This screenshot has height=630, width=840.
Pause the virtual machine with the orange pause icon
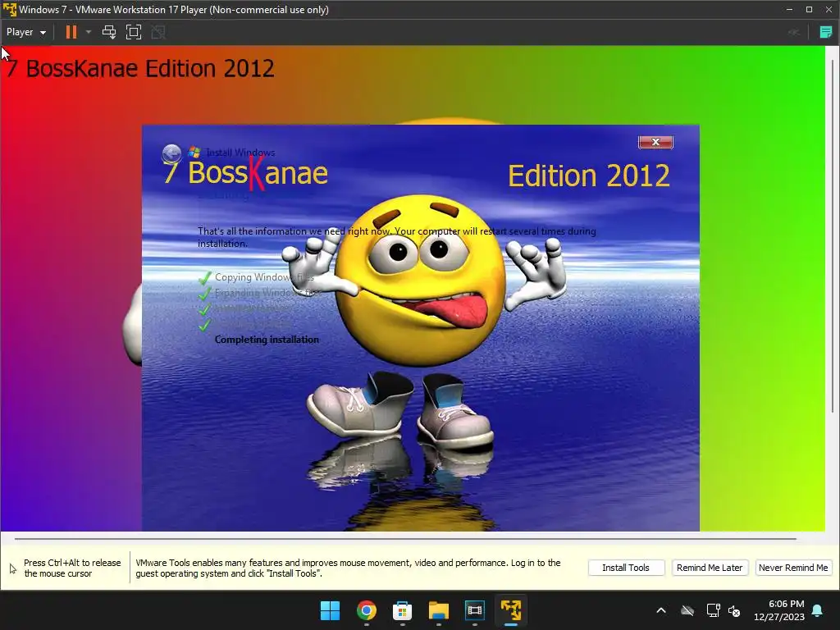pos(71,32)
